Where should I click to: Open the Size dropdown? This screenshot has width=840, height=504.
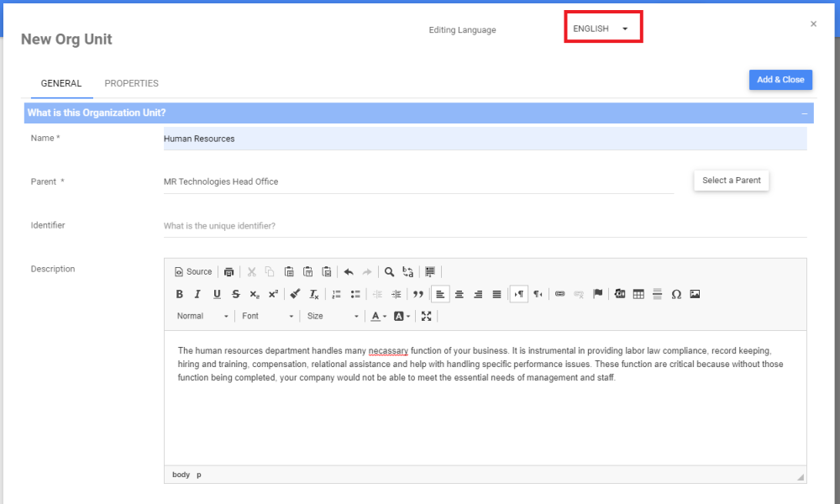coord(332,316)
